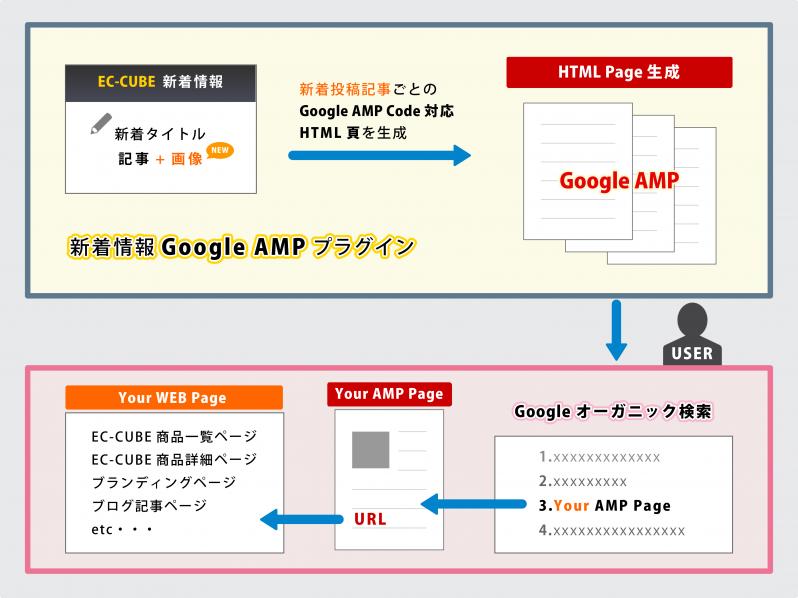Click the red Google AMP text on documents
This screenshot has width=798, height=598.
[x=619, y=181]
